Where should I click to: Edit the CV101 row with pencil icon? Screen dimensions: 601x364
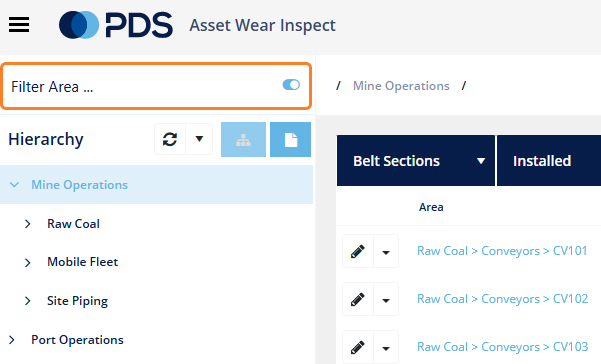point(358,251)
